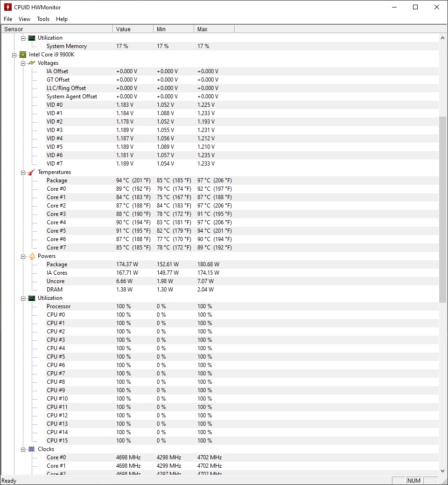The height and width of the screenshot is (485, 448).
Task: Click the 1.235 V max of VID #6
Action: pos(206,155)
